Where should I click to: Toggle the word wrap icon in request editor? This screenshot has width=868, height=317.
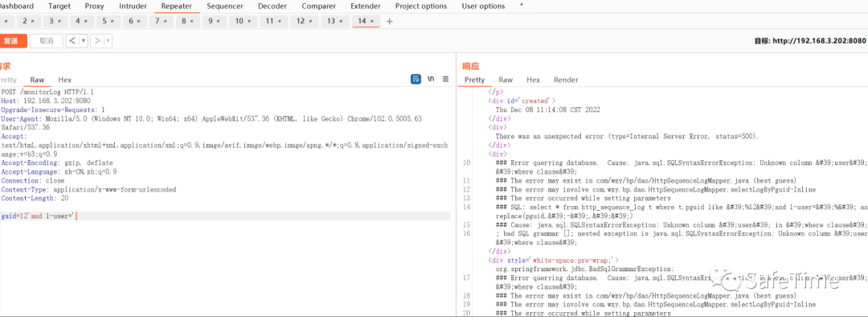click(x=416, y=79)
